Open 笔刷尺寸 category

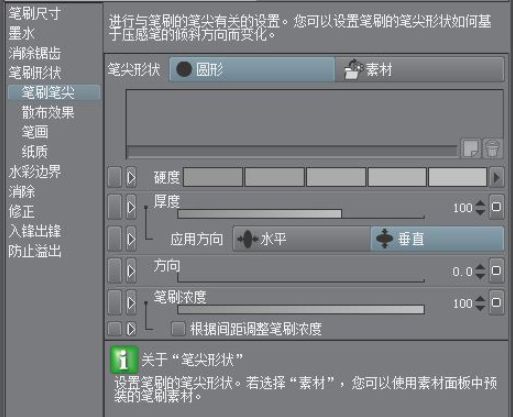[35, 14]
